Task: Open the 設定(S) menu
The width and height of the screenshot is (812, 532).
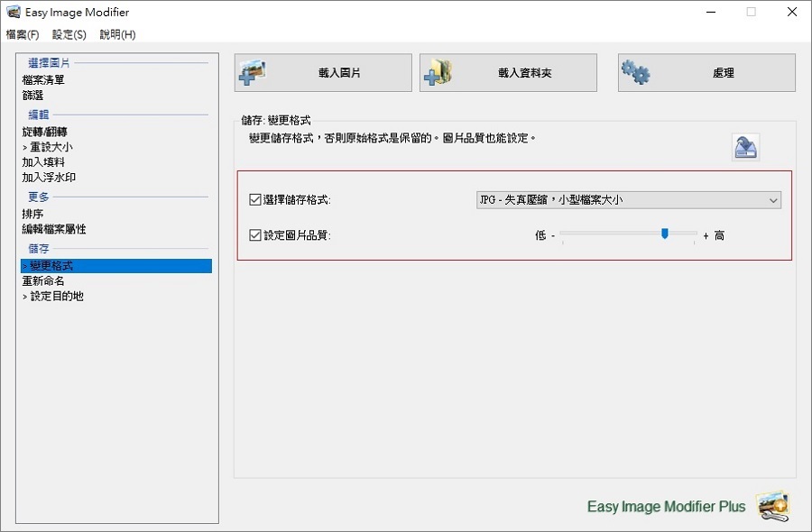Action: pos(69,34)
